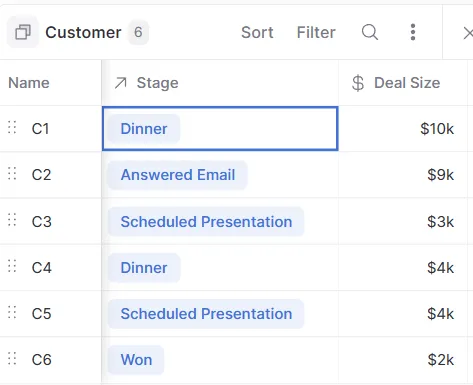Click the record count badge showing 6
This screenshot has height=385, width=473.
(x=138, y=32)
